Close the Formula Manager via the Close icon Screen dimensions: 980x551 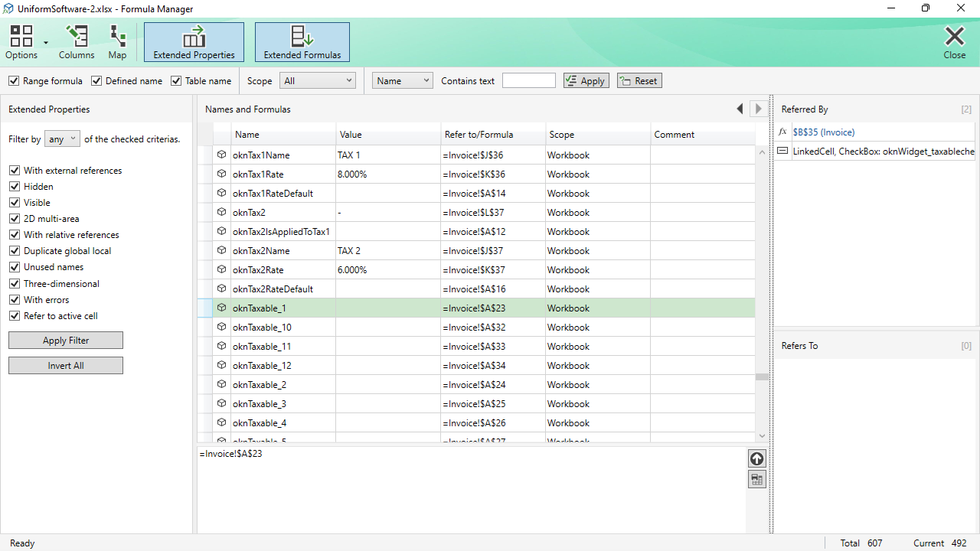pyautogui.click(x=955, y=41)
